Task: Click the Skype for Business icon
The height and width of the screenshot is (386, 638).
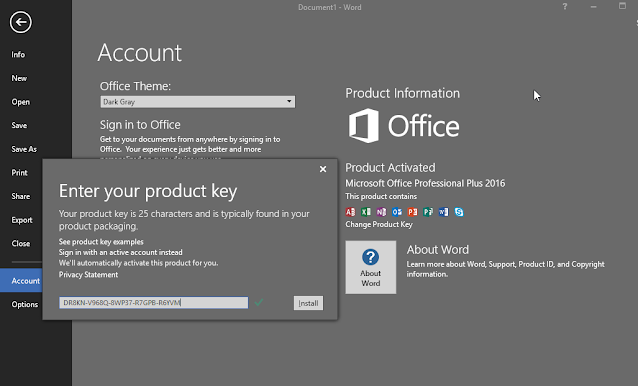Action: pyautogui.click(x=459, y=212)
